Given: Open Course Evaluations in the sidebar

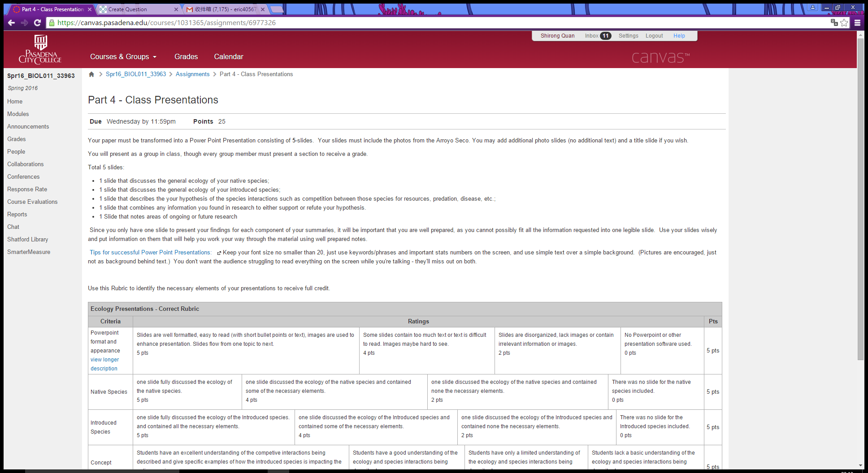Looking at the screenshot, I should click(32, 202).
